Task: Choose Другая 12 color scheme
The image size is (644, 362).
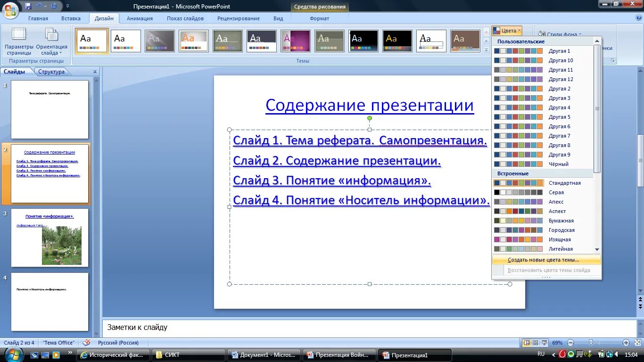Action: [x=543, y=79]
